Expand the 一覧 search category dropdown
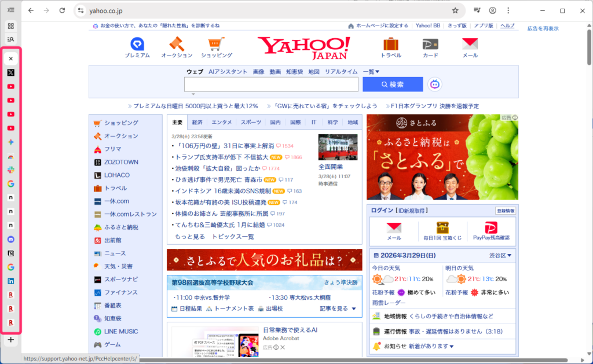Screen dimensions: 593x364 point(371,72)
